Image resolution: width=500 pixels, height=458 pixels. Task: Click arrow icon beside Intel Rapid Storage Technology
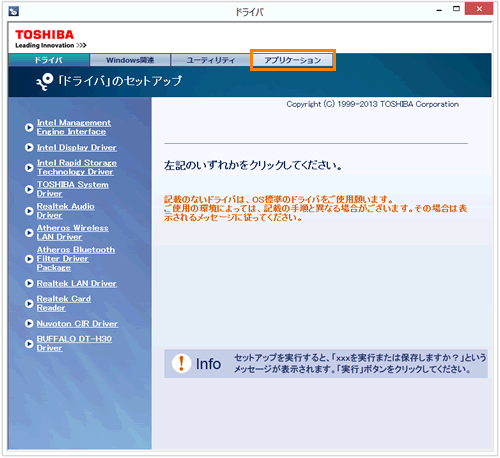[29, 167]
